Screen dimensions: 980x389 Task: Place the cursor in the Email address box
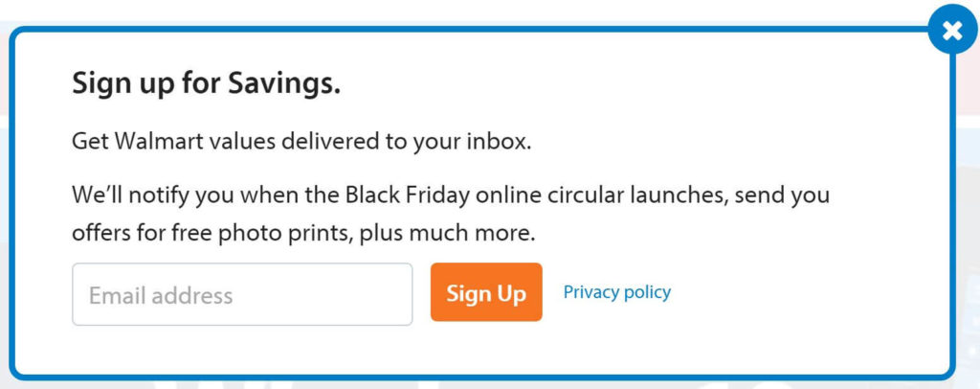242,294
